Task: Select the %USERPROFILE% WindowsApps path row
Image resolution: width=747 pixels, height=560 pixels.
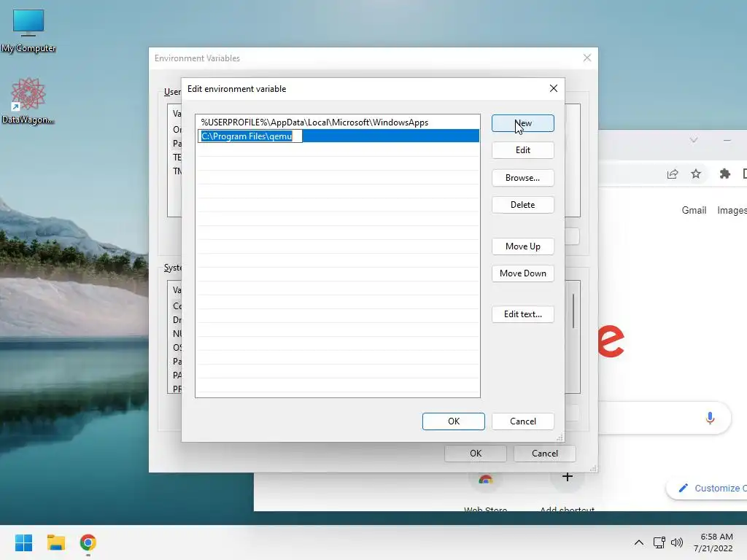Action: pos(338,122)
